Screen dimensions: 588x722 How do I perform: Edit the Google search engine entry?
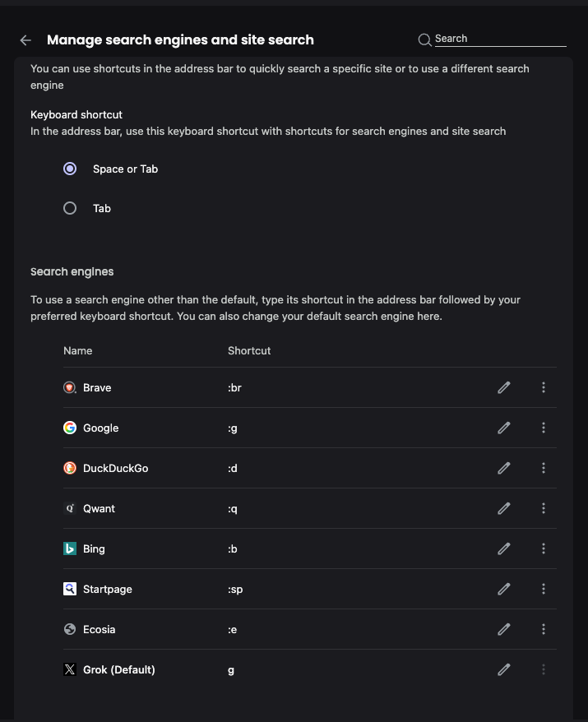[x=504, y=428]
